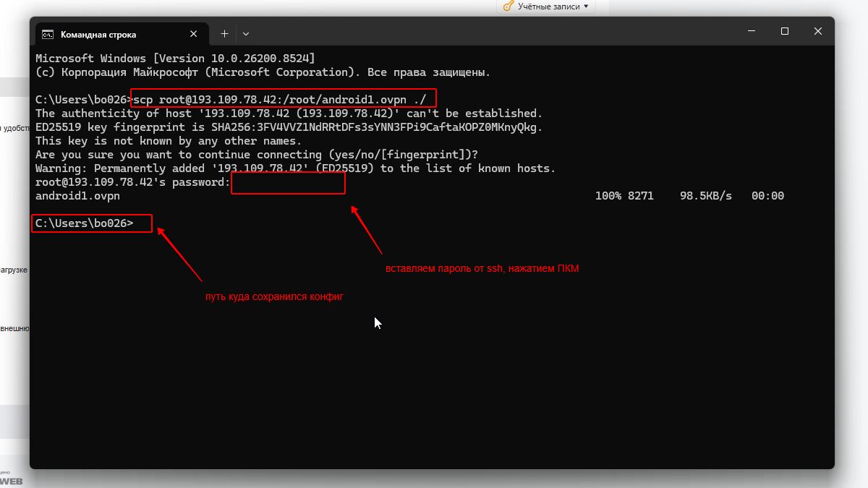The height and width of the screenshot is (488, 868).
Task: Click the ED25519 key fingerprint line
Action: (x=289, y=127)
